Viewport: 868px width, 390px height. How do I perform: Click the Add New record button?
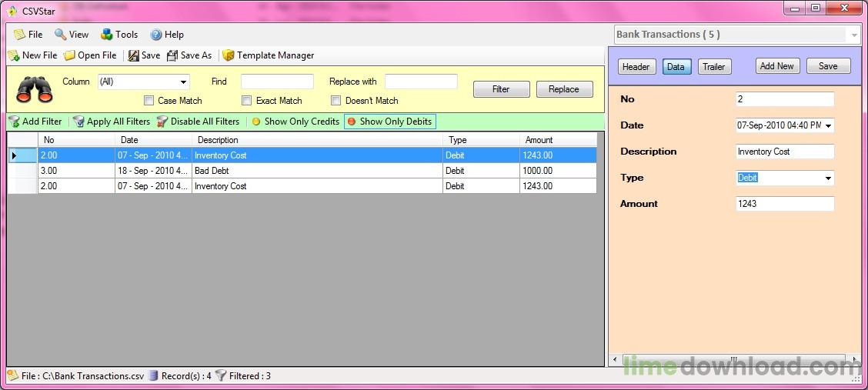point(776,66)
